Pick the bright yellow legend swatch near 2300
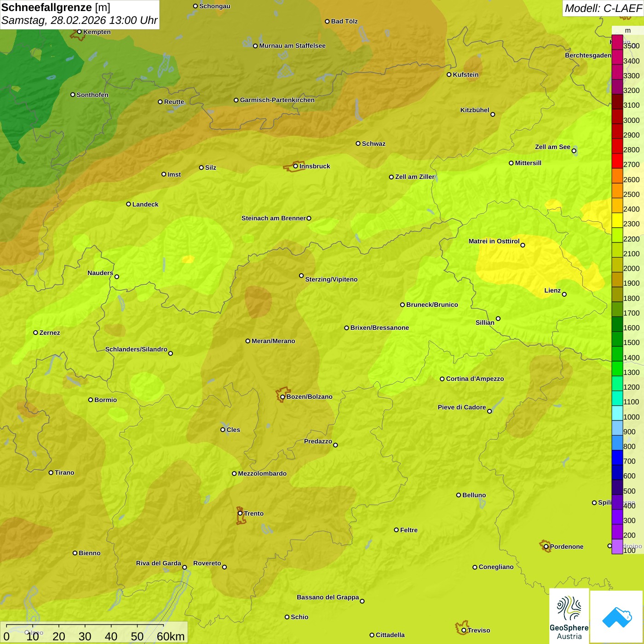The height and width of the screenshot is (644, 644). coord(617,220)
